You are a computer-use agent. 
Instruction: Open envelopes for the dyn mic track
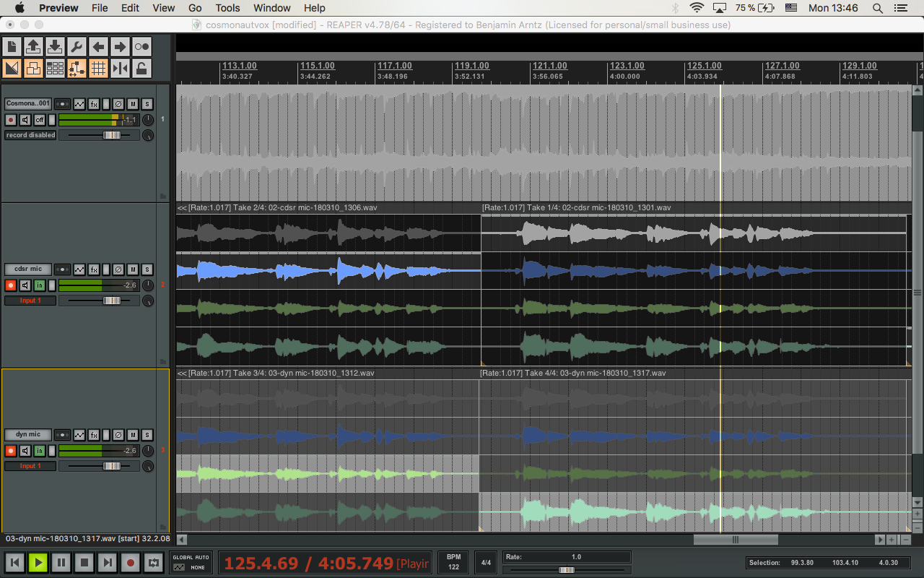[79, 435]
